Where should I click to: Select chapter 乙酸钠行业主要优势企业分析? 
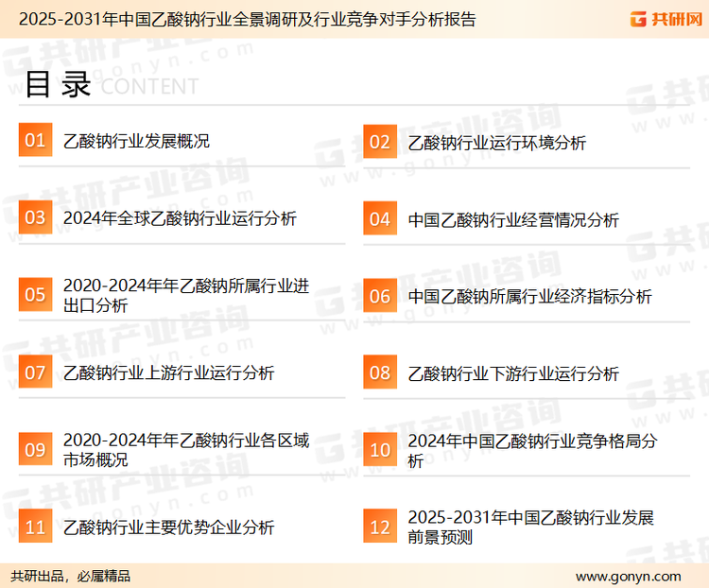tap(169, 527)
